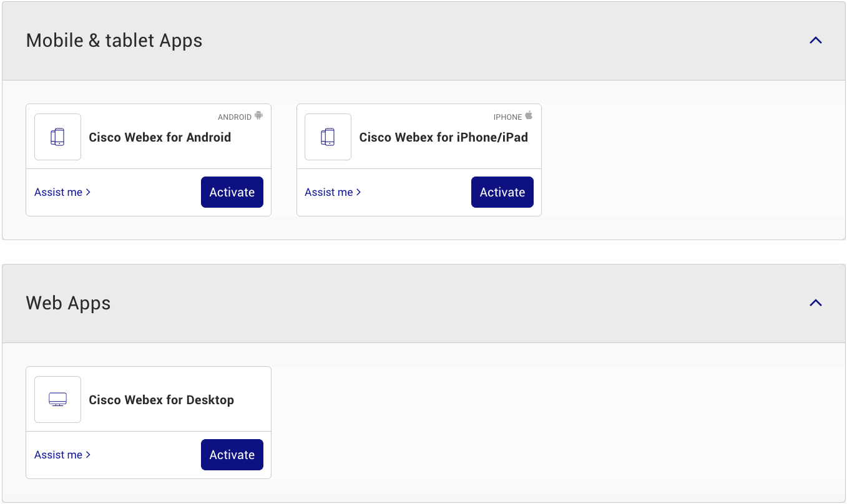Activate Cisco Webex for Desktop
Image resolution: width=847 pixels, height=504 pixels.
[x=232, y=455]
